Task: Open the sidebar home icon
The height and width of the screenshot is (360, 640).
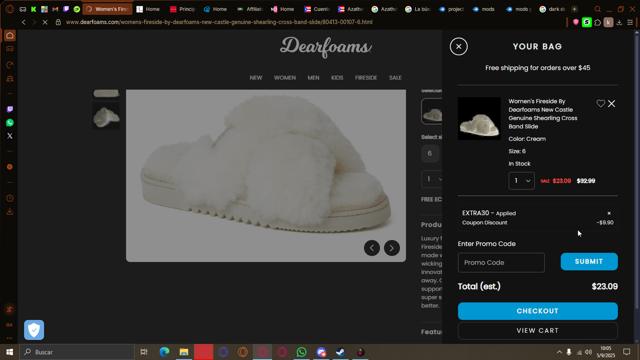Action: coord(10,36)
